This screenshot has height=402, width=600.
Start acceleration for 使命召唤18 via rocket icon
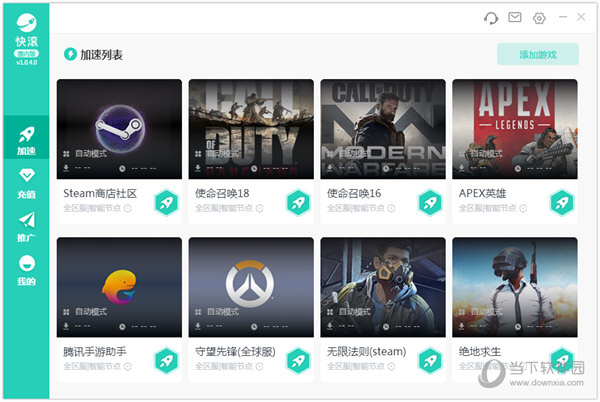point(298,202)
